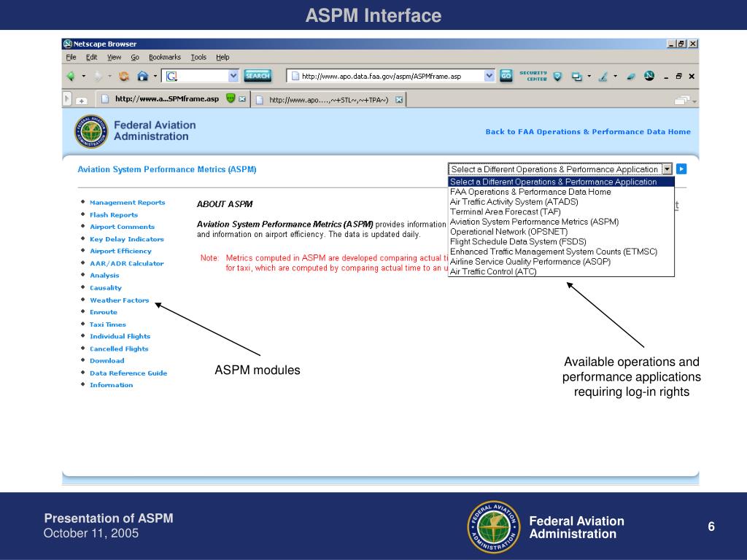747x560 pixels.
Task: Open the Tools menu
Action: tap(198, 57)
